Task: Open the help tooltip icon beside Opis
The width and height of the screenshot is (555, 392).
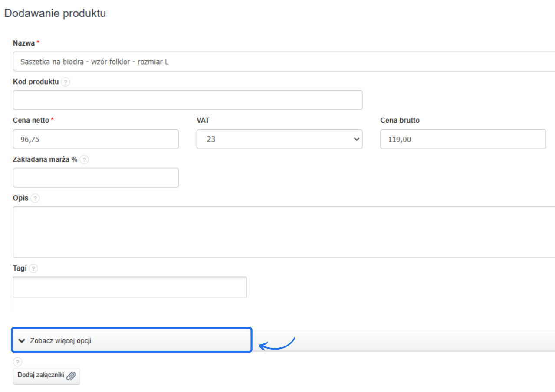Action: click(x=35, y=198)
